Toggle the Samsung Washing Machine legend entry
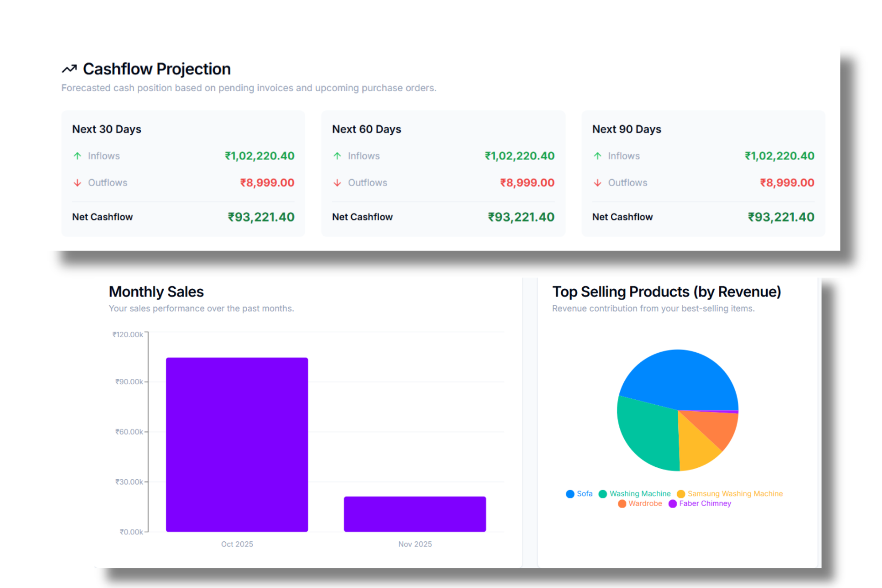882x588 pixels. [735, 494]
